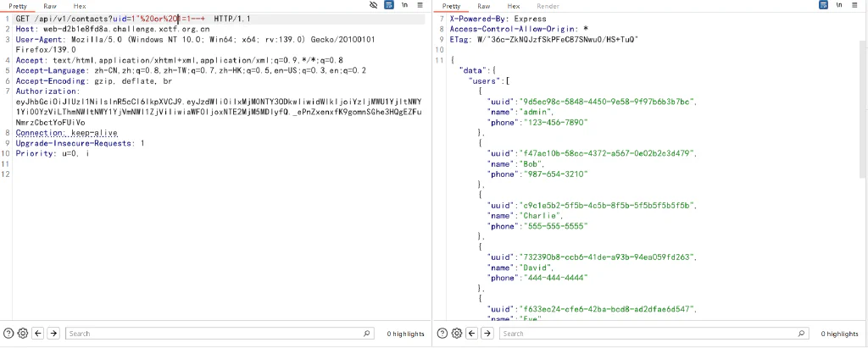Image resolution: width=868 pixels, height=348 pixels.
Task: Open help icon under the request pane
Action: tap(8, 333)
